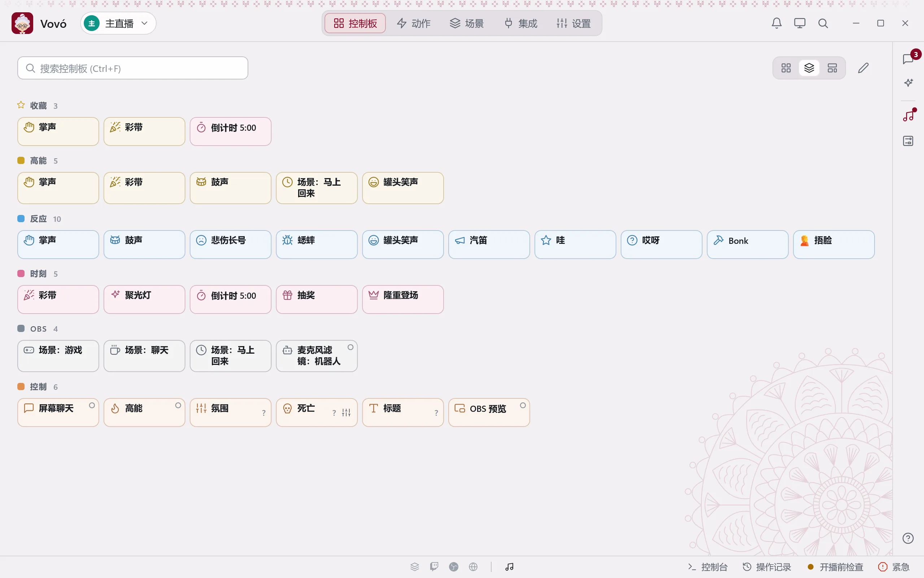Open the music notes panel in sidebar
The height and width of the screenshot is (578, 924).
(908, 116)
